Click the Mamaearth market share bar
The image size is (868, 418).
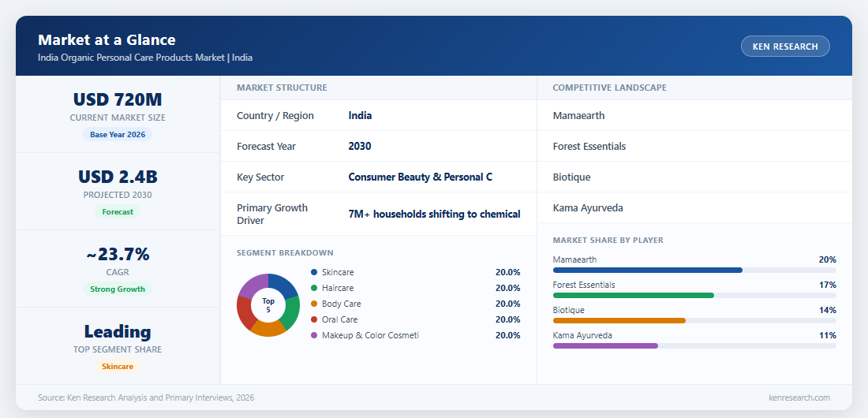tap(647, 271)
